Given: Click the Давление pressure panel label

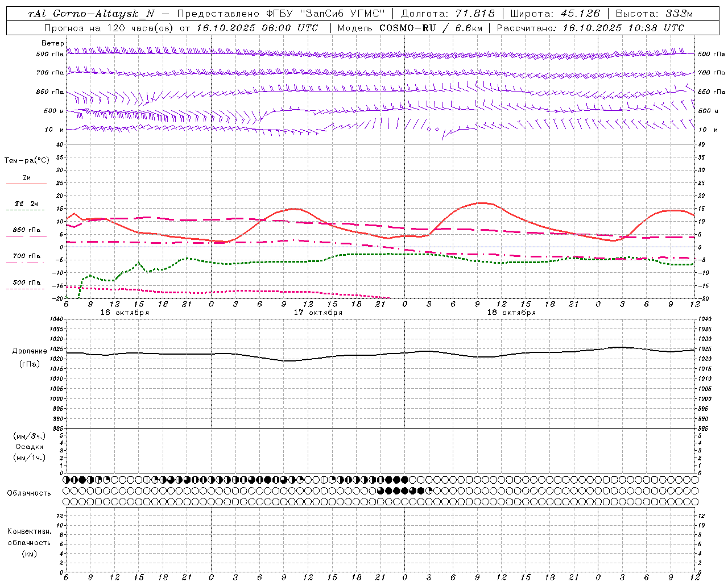Looking at the screenshot, I should click(30, 351).
